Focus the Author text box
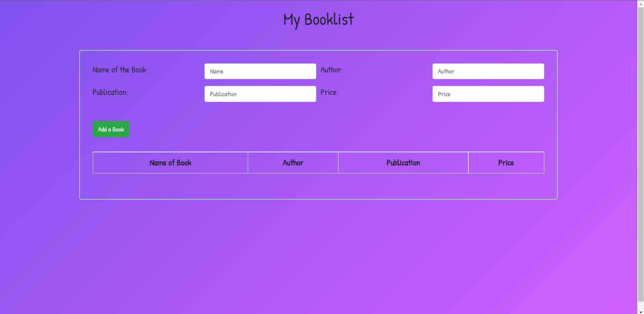This screenshot has height=314, width=644. [x=488, y=71]
